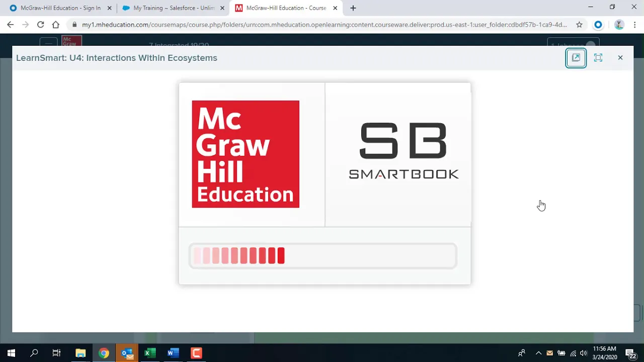The width and height of the screenshot is (644, 362).
Task: Open the orange Camtasia taskbar app
Action: pos(196,353)
